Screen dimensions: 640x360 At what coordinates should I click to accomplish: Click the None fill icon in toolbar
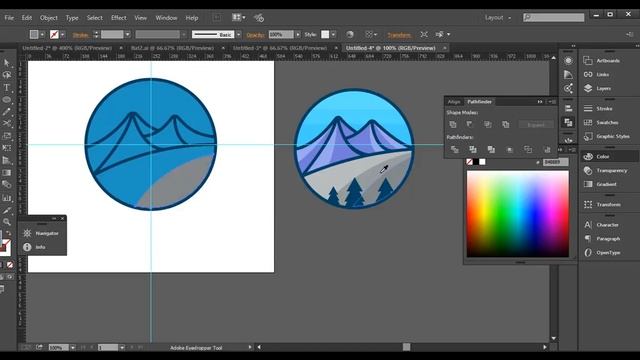pyautogui.click(x=10, y=265)
